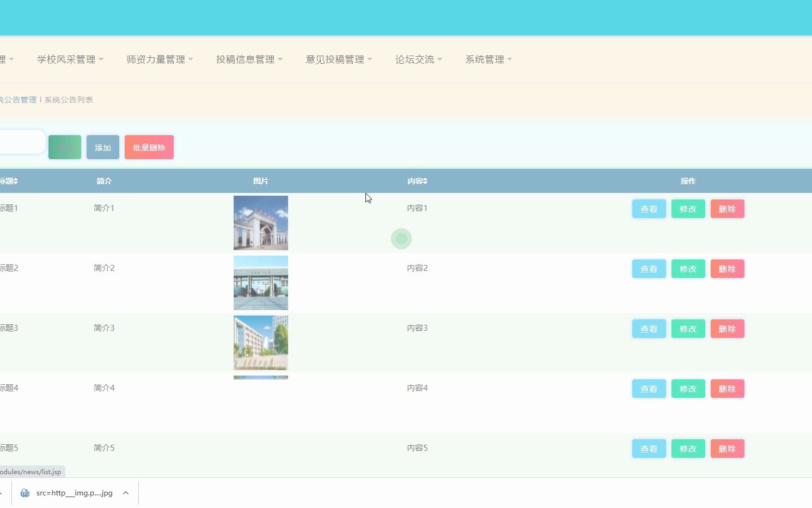The width and height of the screenshot is (812, 508).
Task: Sort the table by the 内容 column arrow
Action: point(425,181)
